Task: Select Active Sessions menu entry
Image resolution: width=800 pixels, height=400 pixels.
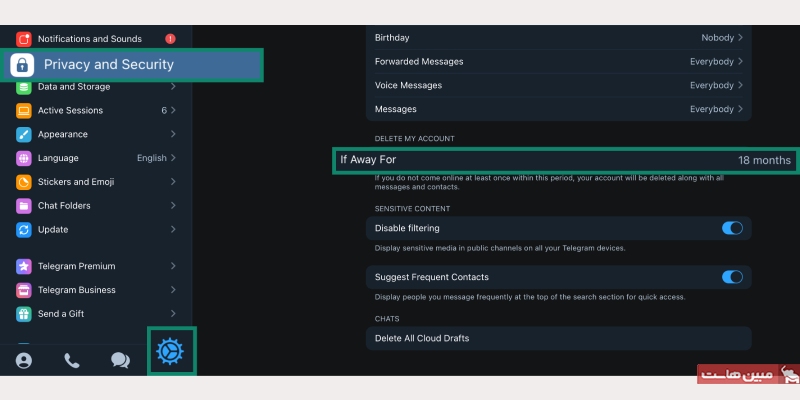Action: coord(96,111)
